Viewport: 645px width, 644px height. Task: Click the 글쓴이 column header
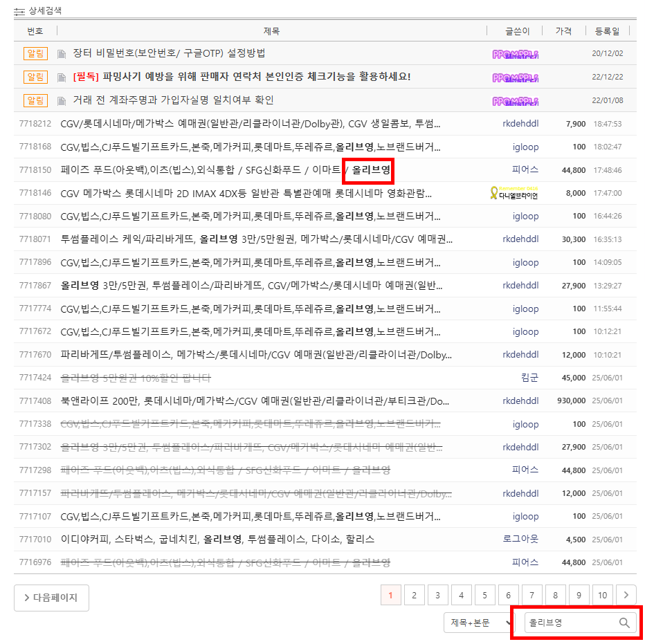coord(518,31)
